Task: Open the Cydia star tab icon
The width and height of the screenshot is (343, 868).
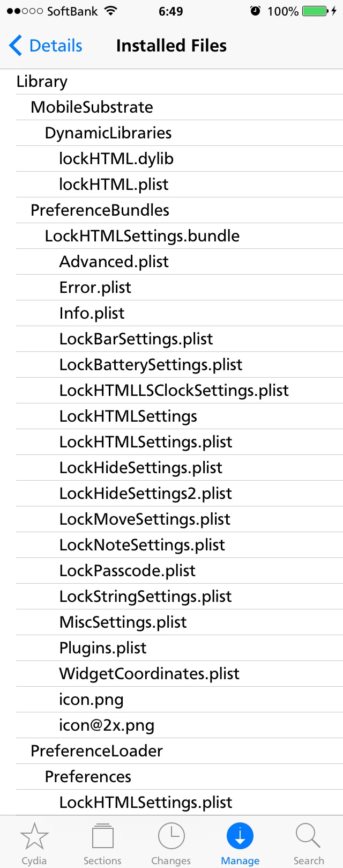Action: point(34,836)
